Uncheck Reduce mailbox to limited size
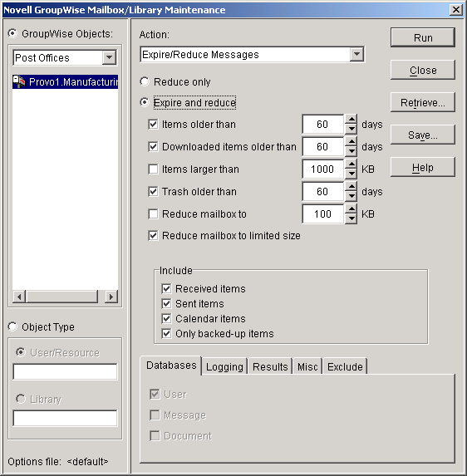This screenshot has height=476, width=467. point(154,236)
